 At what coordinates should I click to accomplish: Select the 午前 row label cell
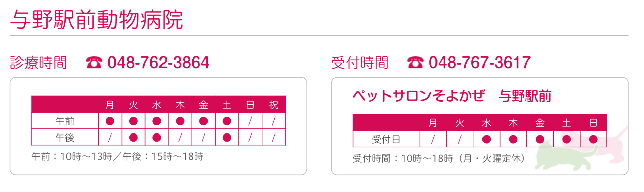(x=65, y=121)
